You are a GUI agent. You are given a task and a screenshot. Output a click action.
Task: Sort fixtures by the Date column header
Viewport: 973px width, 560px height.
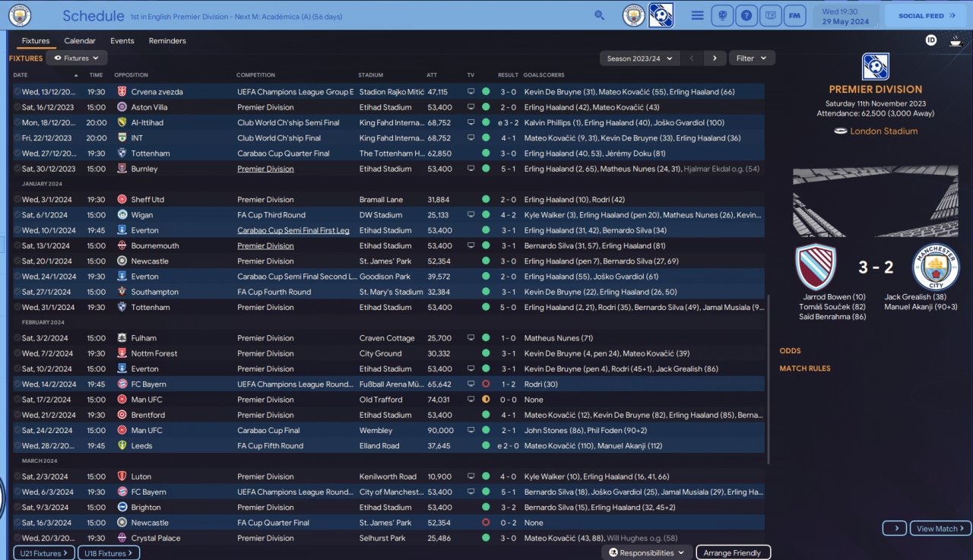pos(21,75)
